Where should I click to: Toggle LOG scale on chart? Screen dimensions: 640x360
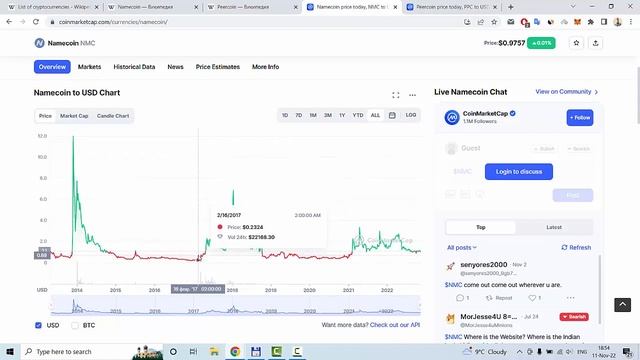pos(411,115)
